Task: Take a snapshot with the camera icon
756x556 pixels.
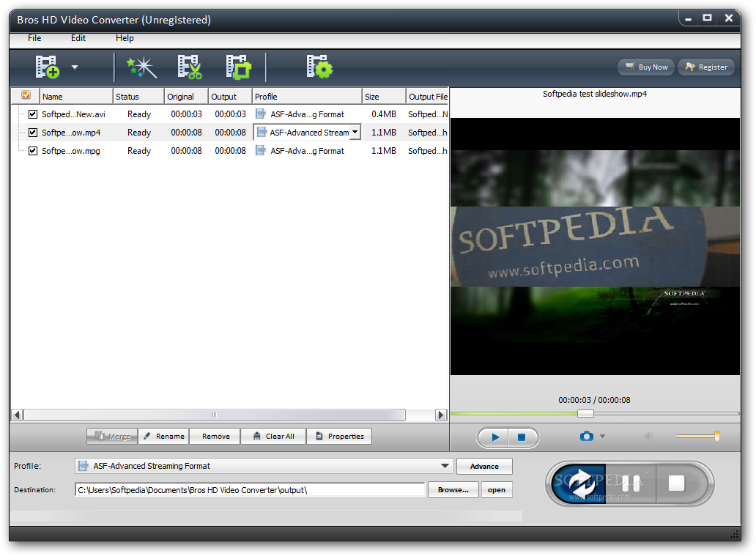Action: tap(586, 436)
